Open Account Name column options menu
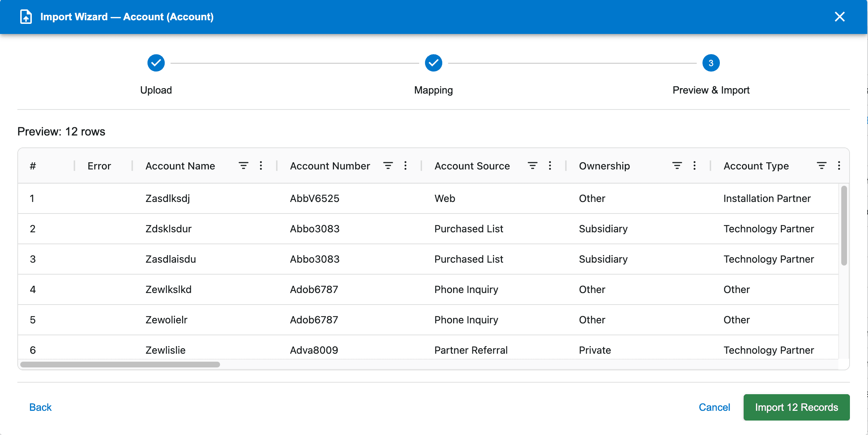868x435 pixels. pos(261,166)
